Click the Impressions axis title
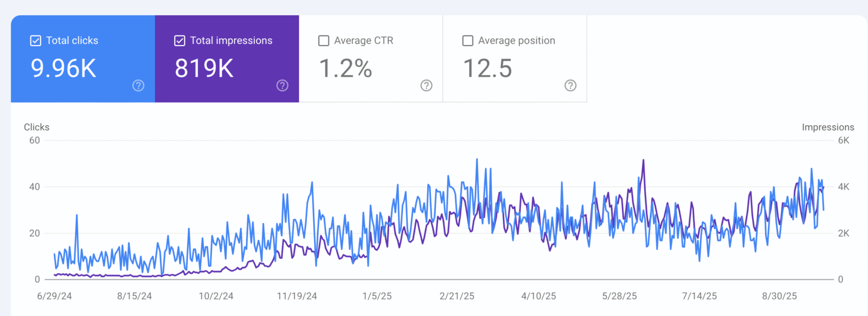 pyautogui.click(x=828, y=127)
